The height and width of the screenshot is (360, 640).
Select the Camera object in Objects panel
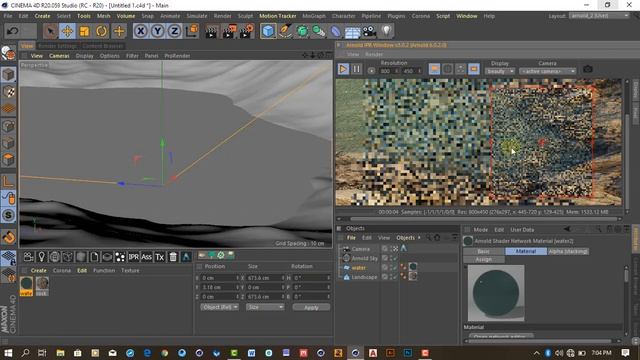point(360,249)
